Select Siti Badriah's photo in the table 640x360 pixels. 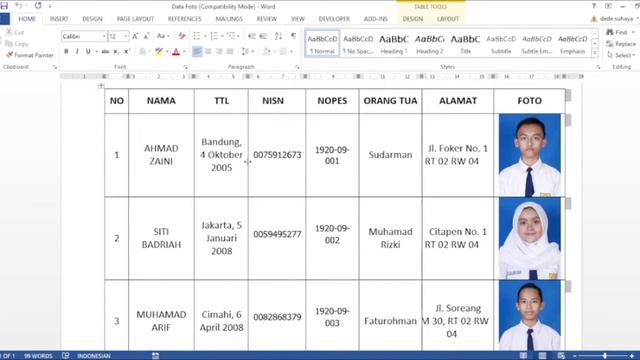(x=530, y=238)
